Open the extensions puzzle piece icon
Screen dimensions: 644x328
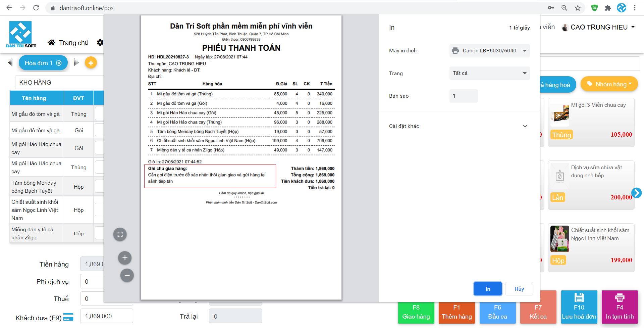coord(608,8)
